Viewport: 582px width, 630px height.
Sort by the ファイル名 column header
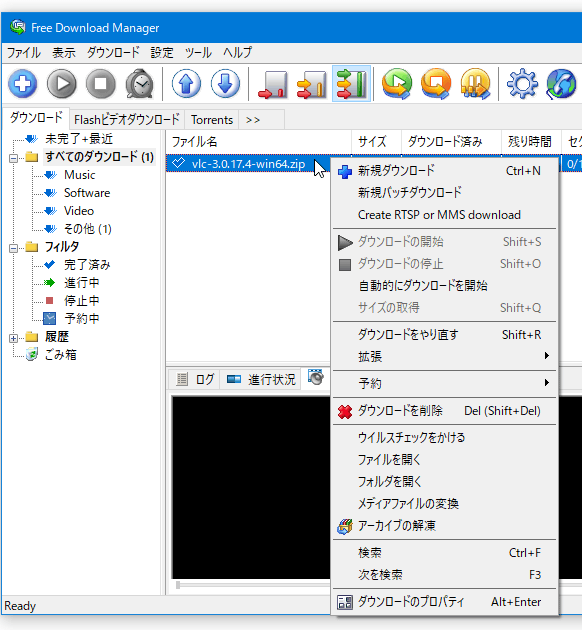pyautogui.click(x=259, y=141)
